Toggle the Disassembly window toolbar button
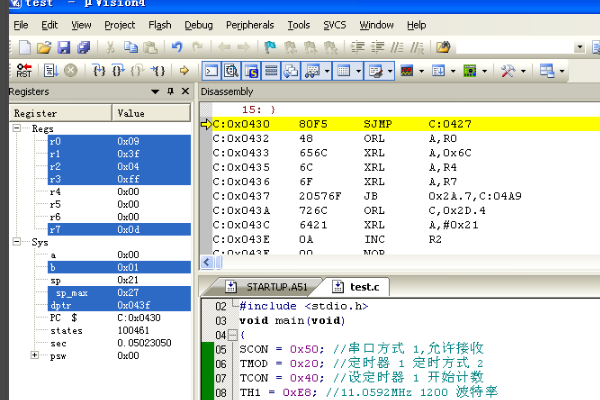Viewport: 600px width, 400px height. [x=231, y=71]
